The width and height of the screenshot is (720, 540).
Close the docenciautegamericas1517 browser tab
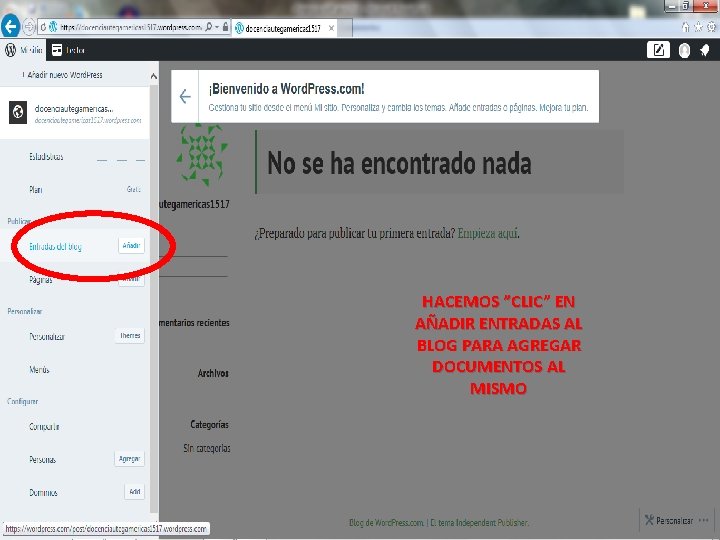click(331, 28)
